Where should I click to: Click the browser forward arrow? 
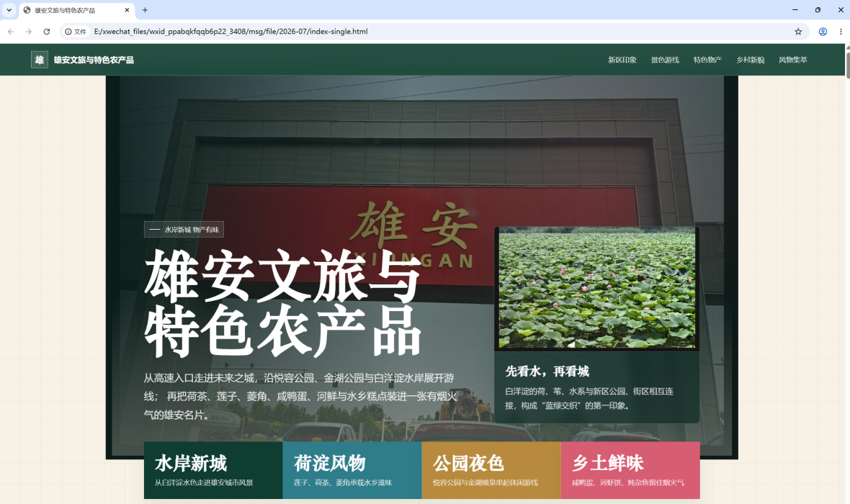click(29, 32)
